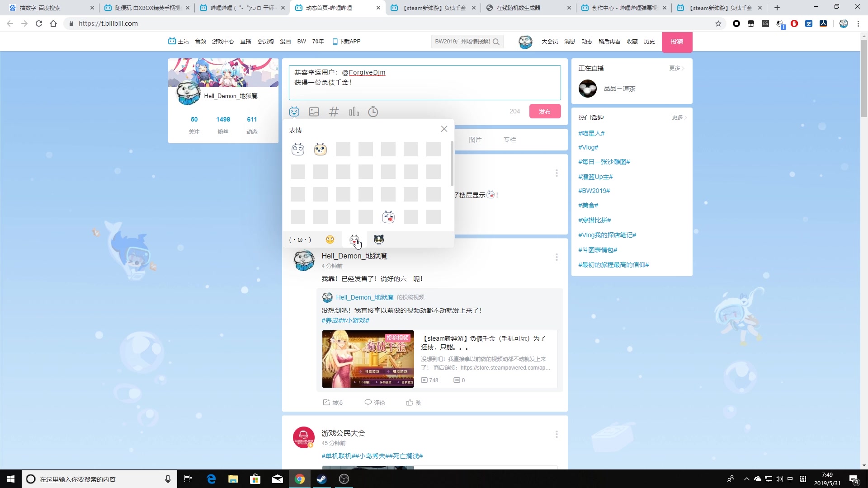Reload the page
This screenshot has width=868, height=488.
[39, 23]
